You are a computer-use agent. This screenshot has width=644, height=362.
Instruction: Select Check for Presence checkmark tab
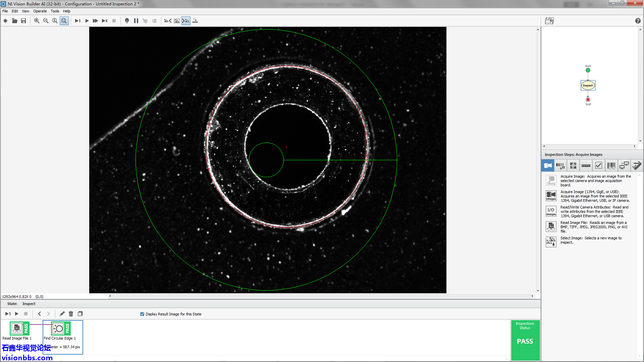click(598, 165)
